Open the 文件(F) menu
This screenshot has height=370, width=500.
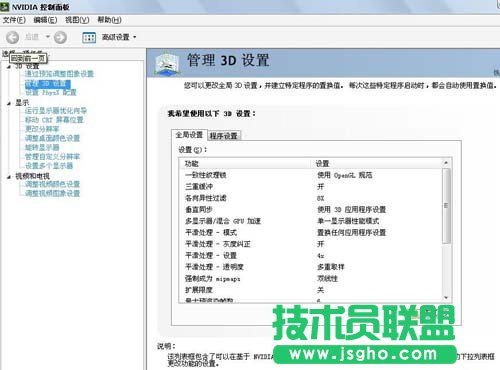14,20
